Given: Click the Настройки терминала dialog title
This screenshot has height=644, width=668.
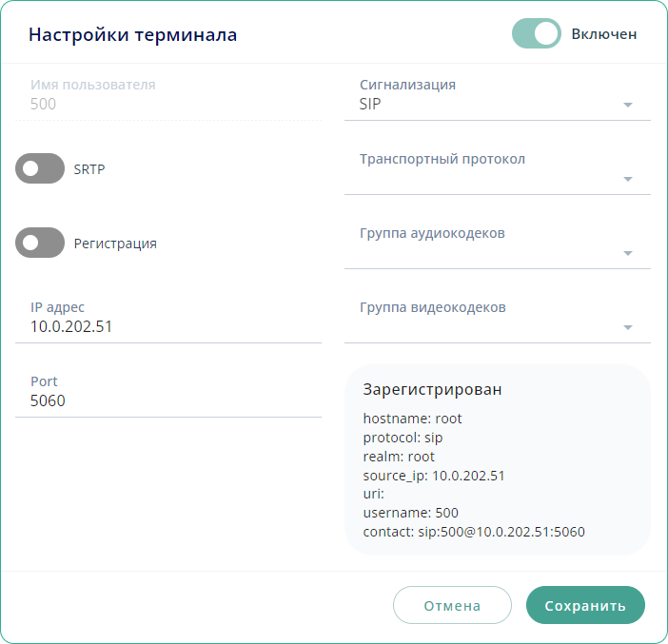Looking at the screenshot, I should coord(132,35).
